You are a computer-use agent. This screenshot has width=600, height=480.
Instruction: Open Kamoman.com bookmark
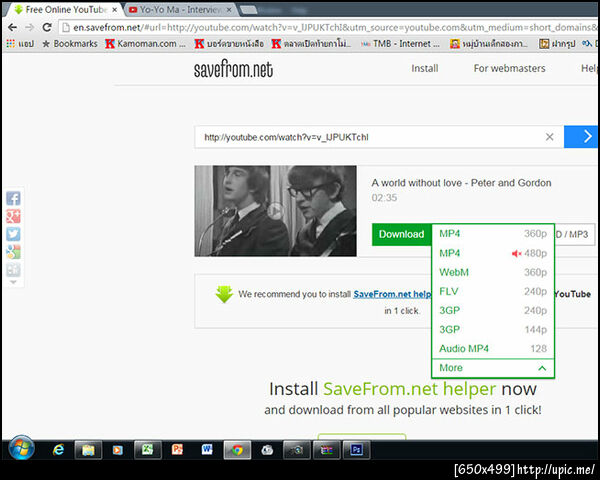(x=145, y=44)
